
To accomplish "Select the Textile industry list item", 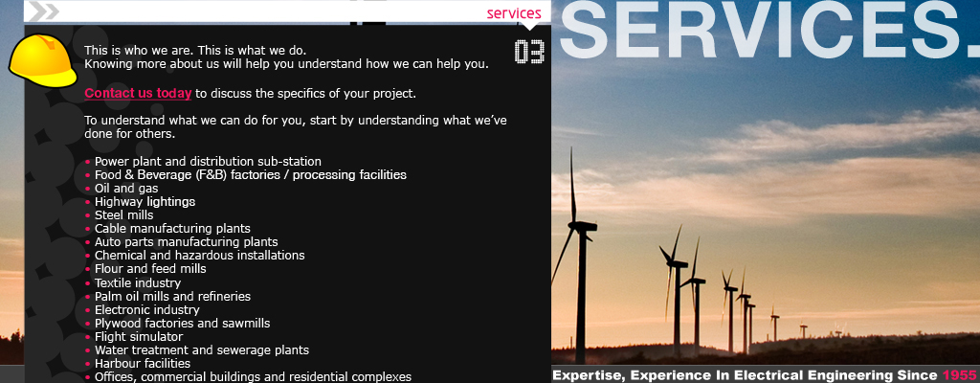I will click(138, 283).
